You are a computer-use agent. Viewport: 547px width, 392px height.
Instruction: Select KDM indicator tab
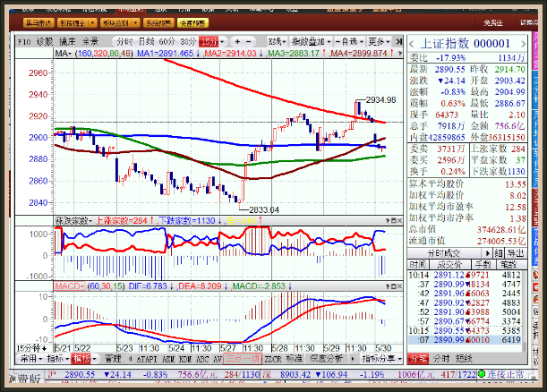[185, 359]
